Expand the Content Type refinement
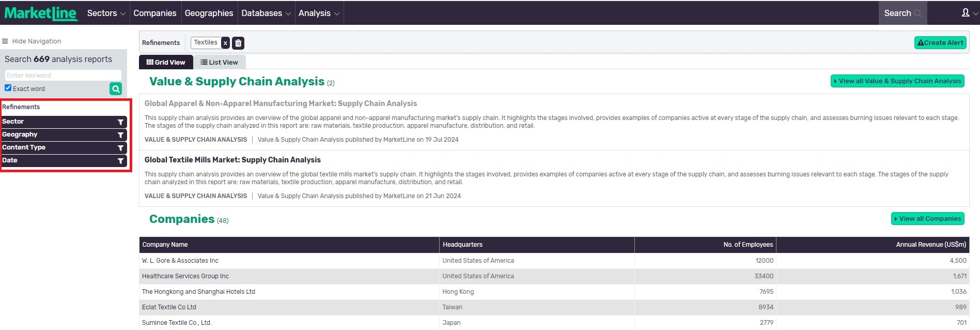The height and width of the screenshot is (330, 980). point(24,147)
